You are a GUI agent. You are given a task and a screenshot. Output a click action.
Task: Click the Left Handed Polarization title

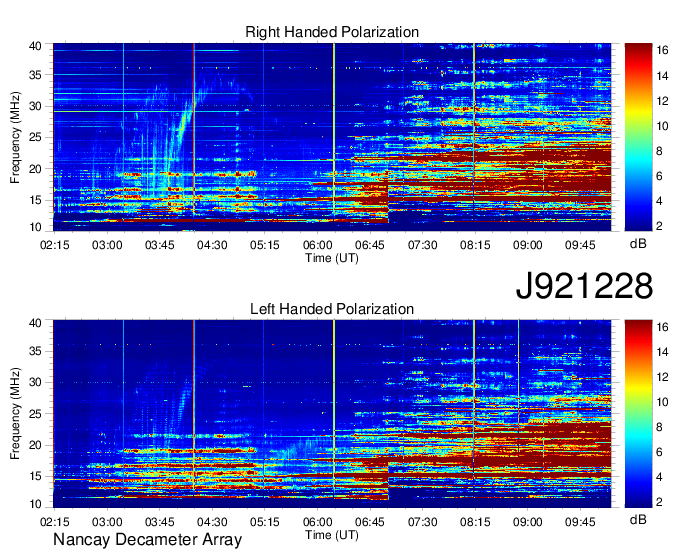pyautogui.click(x=332, y=309)
